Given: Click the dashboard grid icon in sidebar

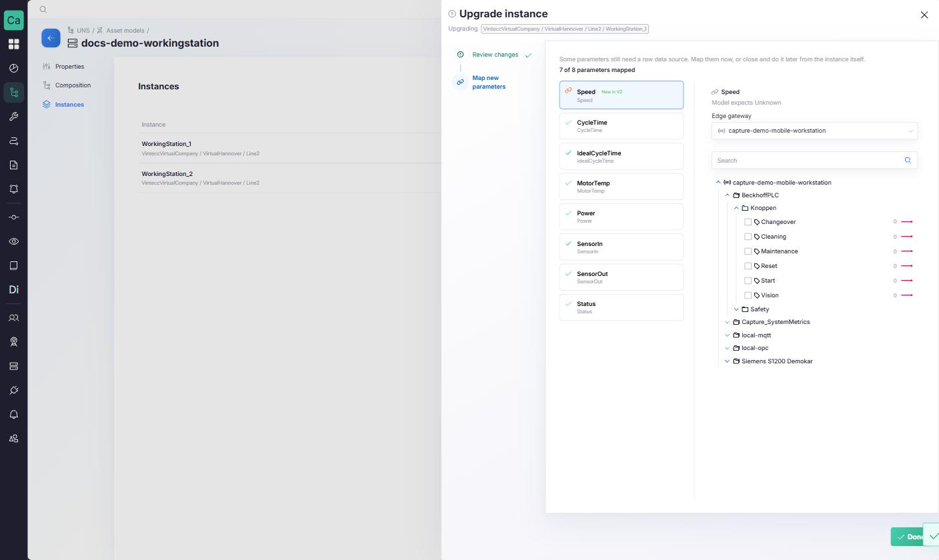Looking at the screenshot, I should pyautogui.click(x=13, y=44).
